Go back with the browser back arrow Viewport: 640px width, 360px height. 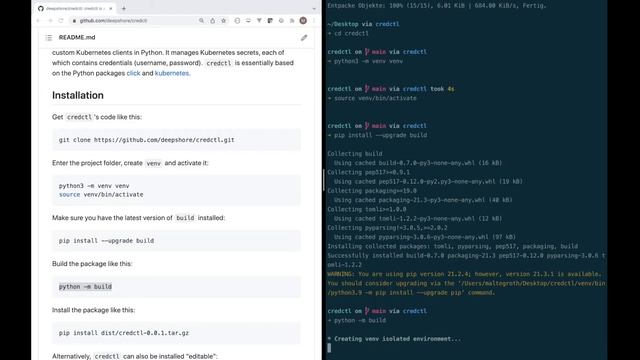(39, 20)
